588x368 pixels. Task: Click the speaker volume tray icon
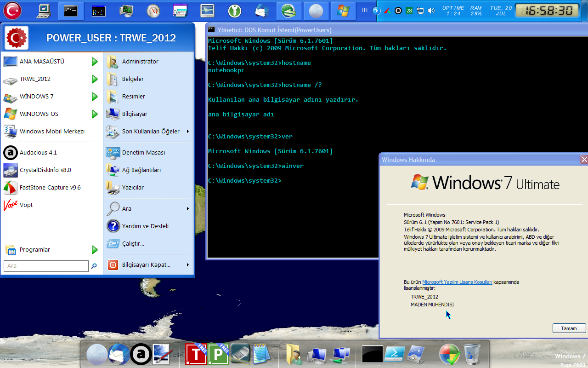[x=431, y=10]
